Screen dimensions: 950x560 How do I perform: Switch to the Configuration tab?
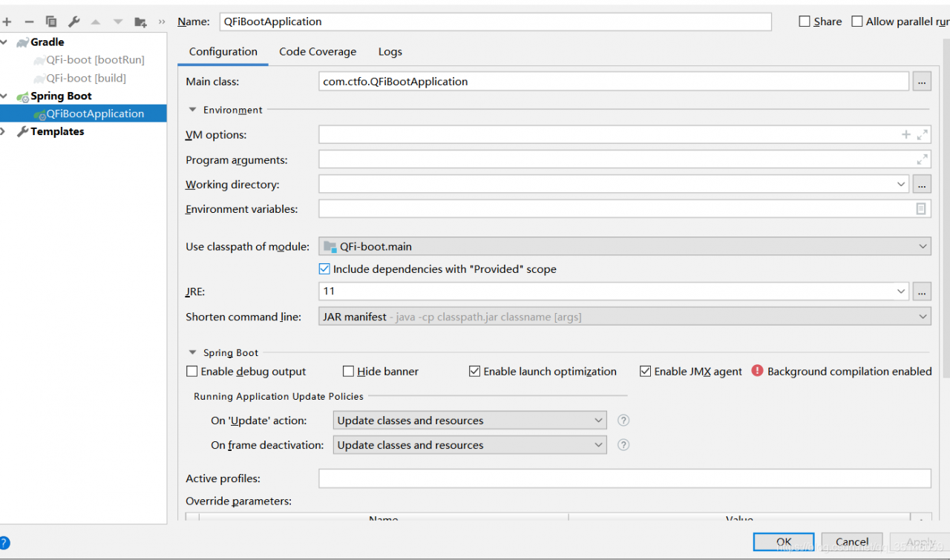tap(223, 52)
